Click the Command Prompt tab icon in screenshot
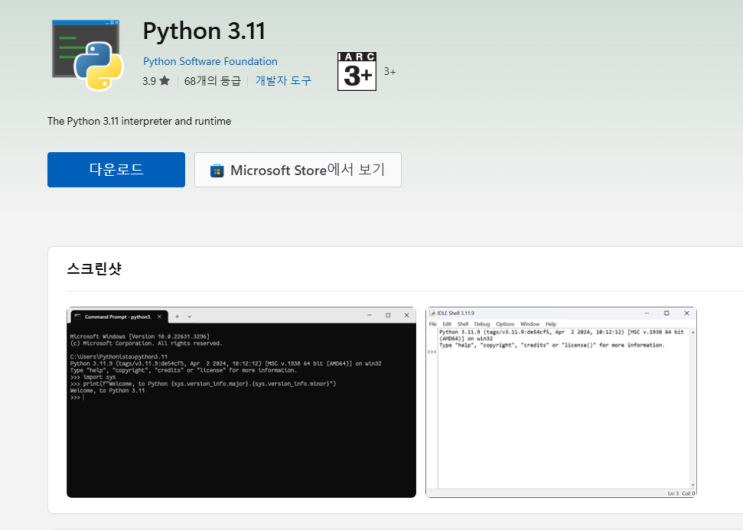Screen dimensions: 743x530 point(77,315)
